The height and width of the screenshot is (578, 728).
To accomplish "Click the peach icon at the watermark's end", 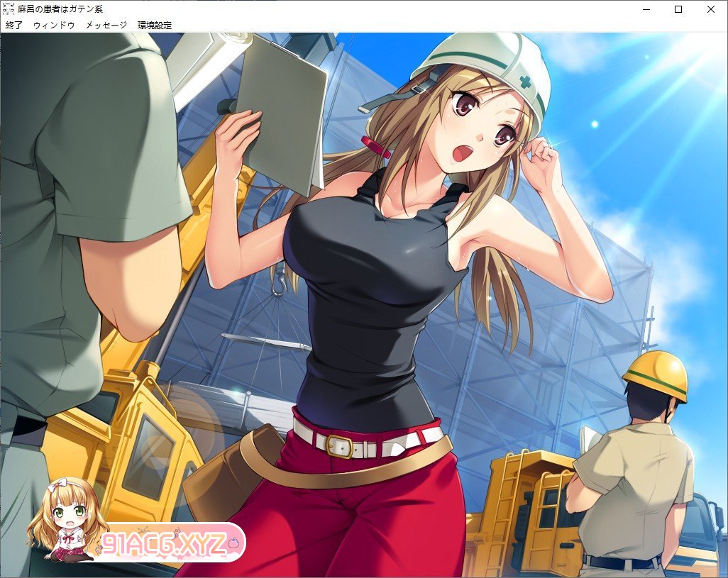I will (234, 543).
